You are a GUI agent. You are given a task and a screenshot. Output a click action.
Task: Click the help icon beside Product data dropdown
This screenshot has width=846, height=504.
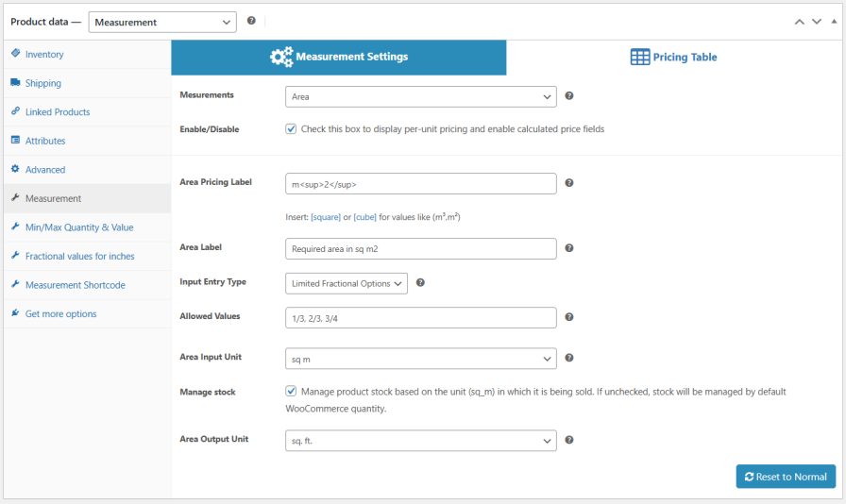tap(251, 21)
